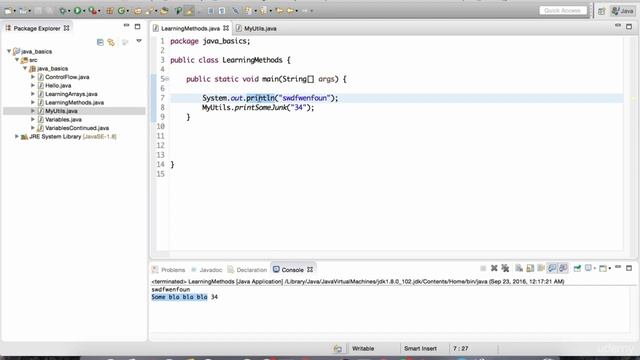This screenshot has width=640, height=360.
Task: Click the Pin Console icon
Action: point(577,268)
